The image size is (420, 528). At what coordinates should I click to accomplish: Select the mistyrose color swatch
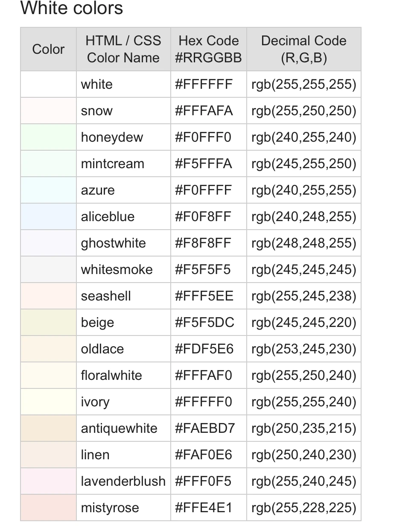tap(48, 508)
